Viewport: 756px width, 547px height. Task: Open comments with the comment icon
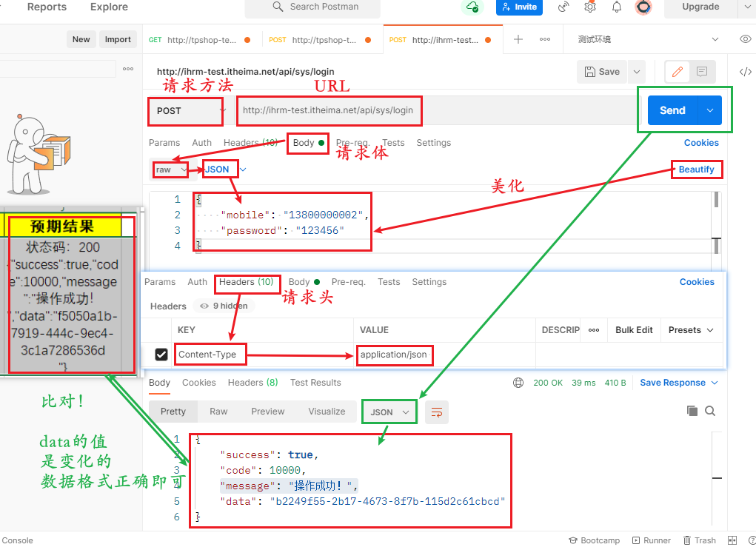coord(700,71)
